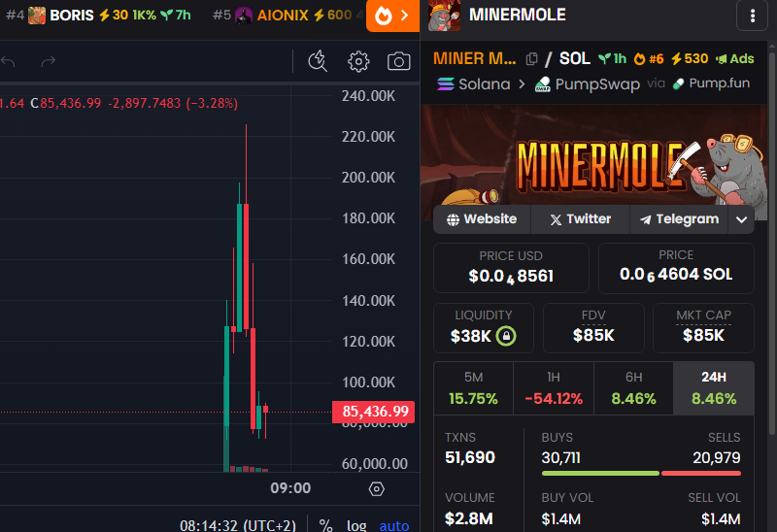Click the 09:00 time axis label

click(x=290, y=488)
